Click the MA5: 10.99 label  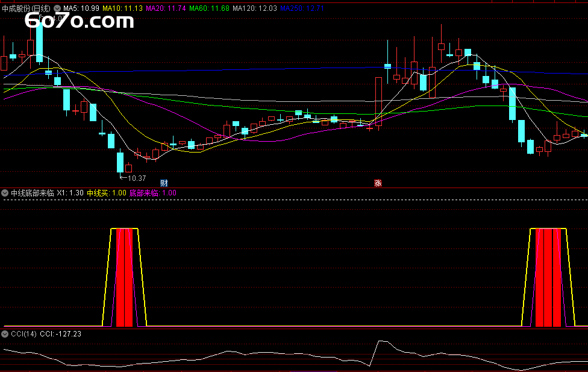click(x=81, y=8)
